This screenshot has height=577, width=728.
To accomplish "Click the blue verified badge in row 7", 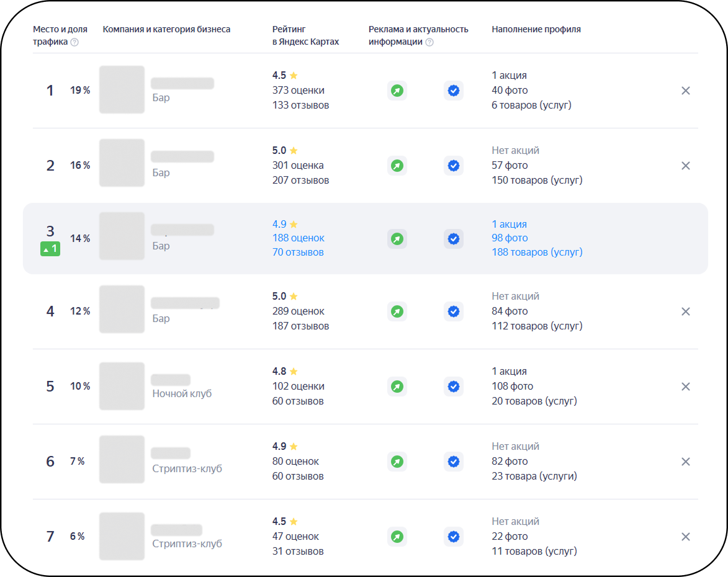I will [x=454, y=537].
